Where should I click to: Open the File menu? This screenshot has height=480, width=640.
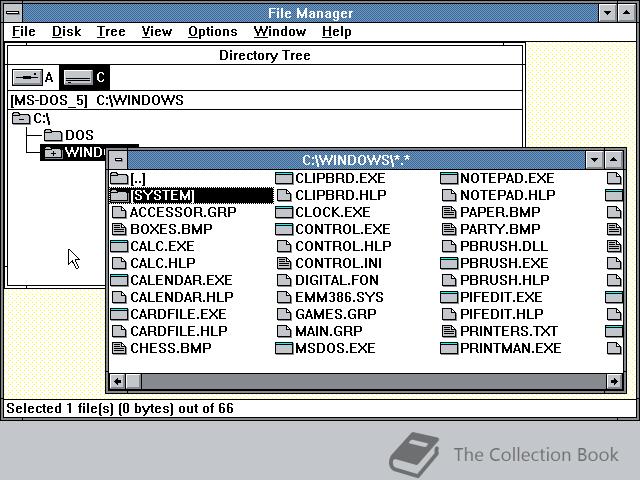point(24,31)
